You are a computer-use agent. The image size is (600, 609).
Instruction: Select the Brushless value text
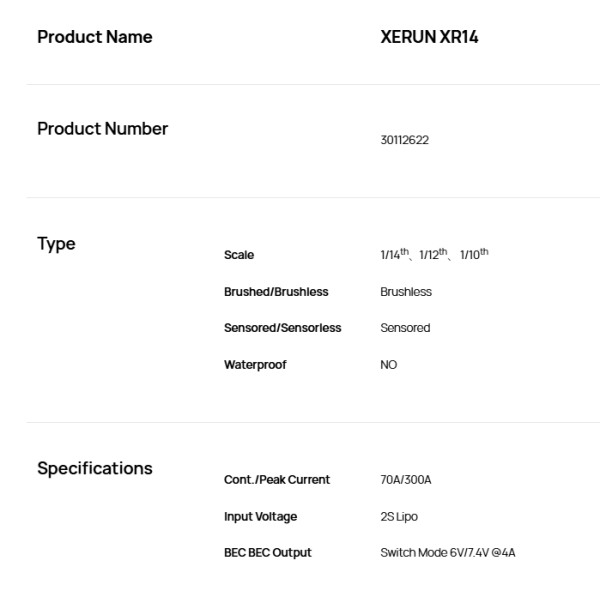[406, 292]
